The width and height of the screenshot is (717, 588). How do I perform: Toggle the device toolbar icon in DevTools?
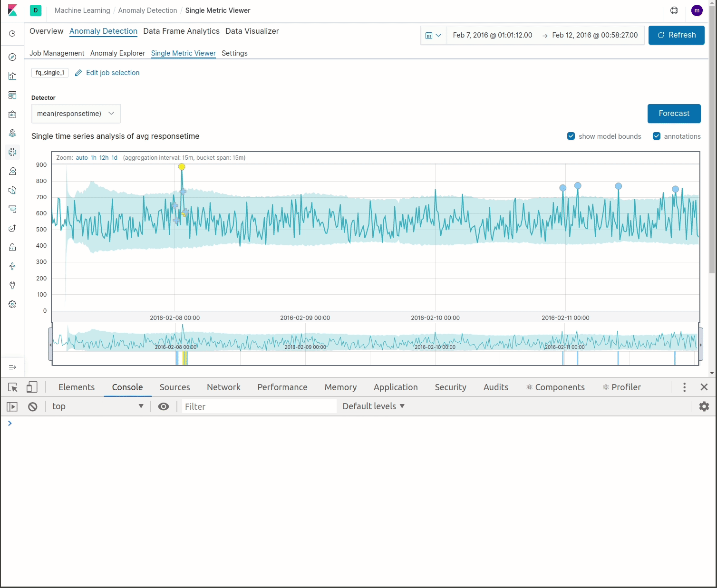tap(32, 387)
